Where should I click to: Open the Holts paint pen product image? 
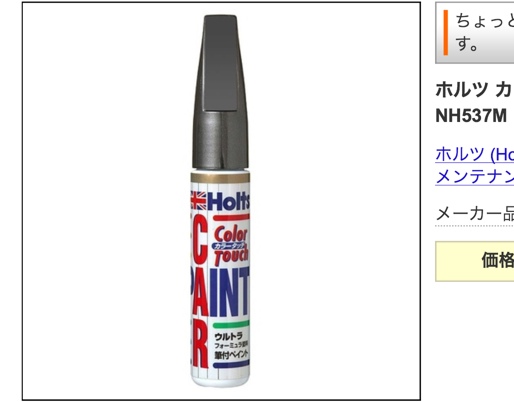[221, 201]
